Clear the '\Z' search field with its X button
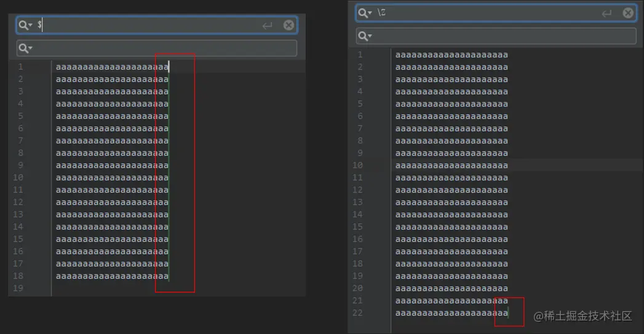Screen dimensions: 644x334 [x=628, y=13]
